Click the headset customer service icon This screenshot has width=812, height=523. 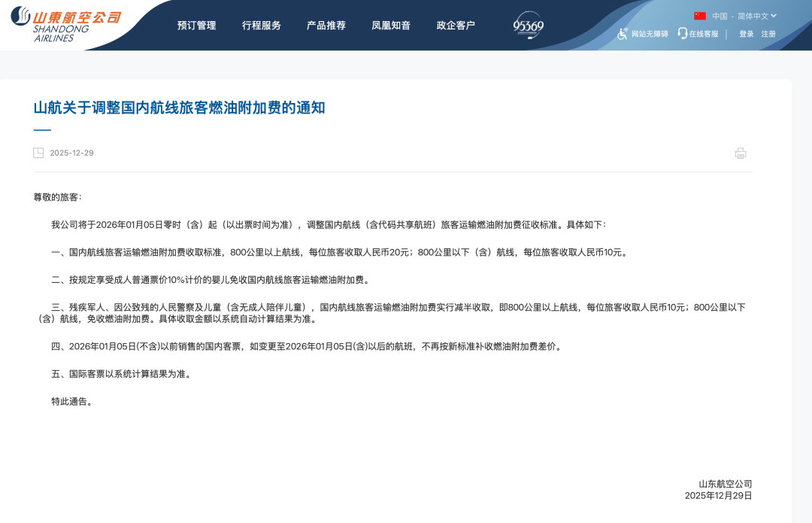coord(682,34)
